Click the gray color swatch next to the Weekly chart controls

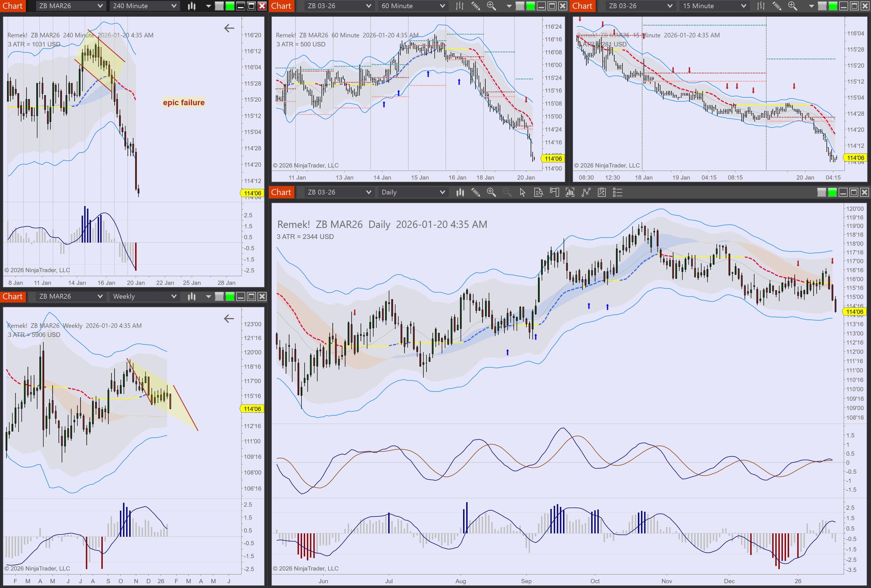[x=218, y=296]
